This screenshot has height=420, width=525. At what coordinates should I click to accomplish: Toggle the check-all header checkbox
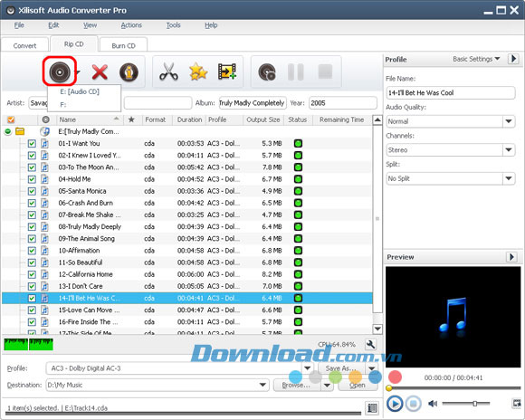click(x=11, y=119)
